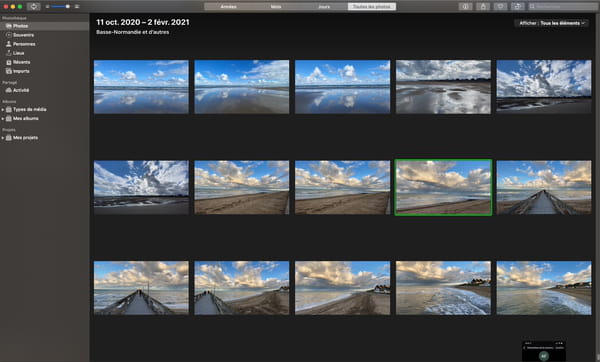
Task: Select the second photo in the bottom row
Action: [x=242, y=288]
